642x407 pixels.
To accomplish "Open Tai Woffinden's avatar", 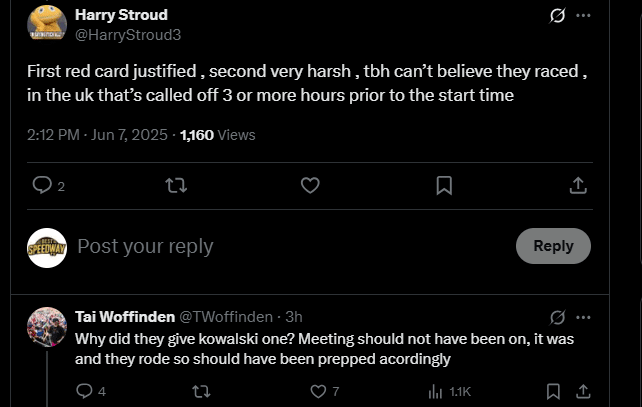I will tap(47, 327).
